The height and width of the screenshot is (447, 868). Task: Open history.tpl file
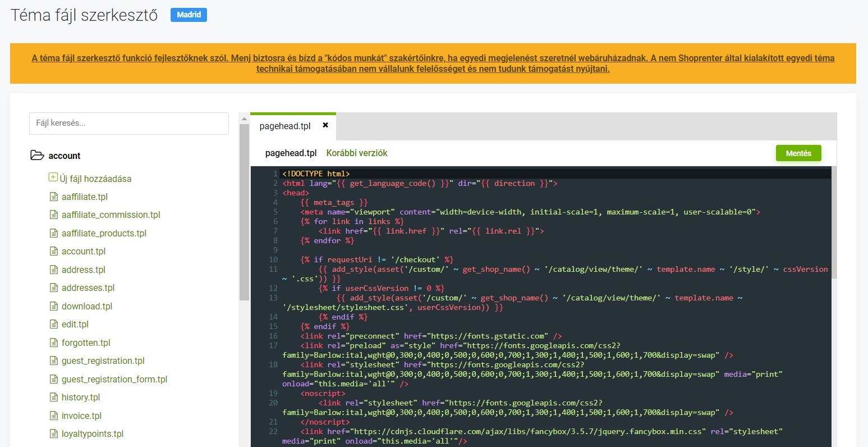[x=81, y=397]
